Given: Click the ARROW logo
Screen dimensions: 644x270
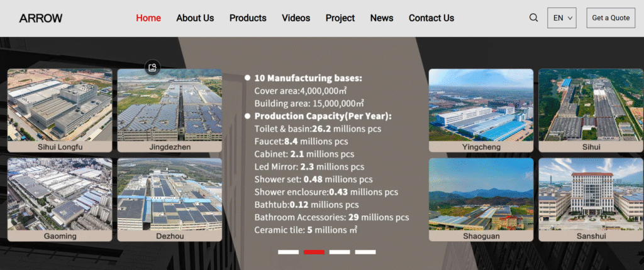Looking at the screenshot, I should point(41,18).
